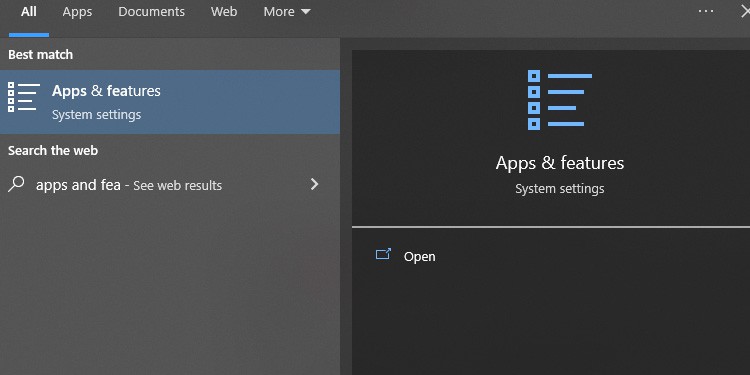Select the Web search tab
750x375 pixels.
224,12
